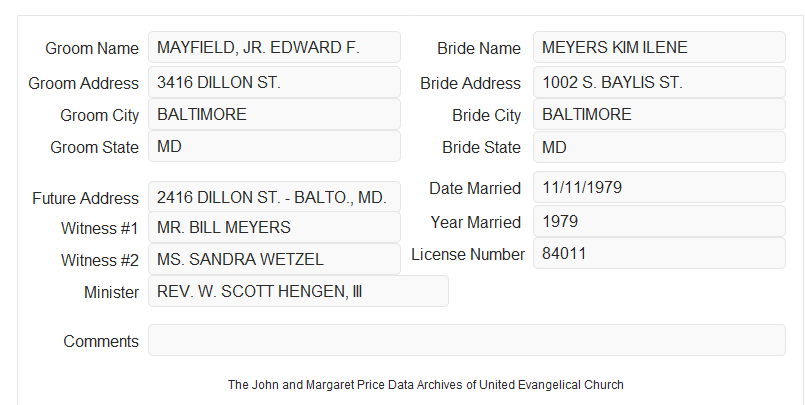Focus the Bride State field
The width and height of the screenshot is (805, 405).
659,147
